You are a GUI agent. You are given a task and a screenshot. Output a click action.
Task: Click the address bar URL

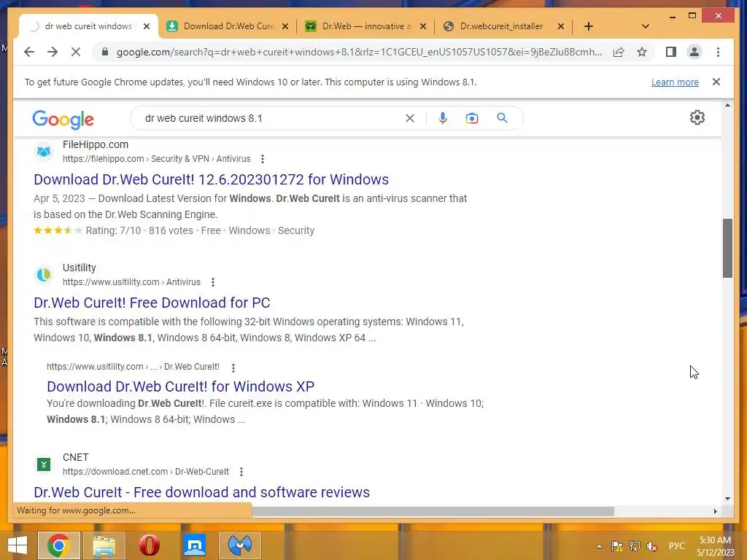(359, 52)
